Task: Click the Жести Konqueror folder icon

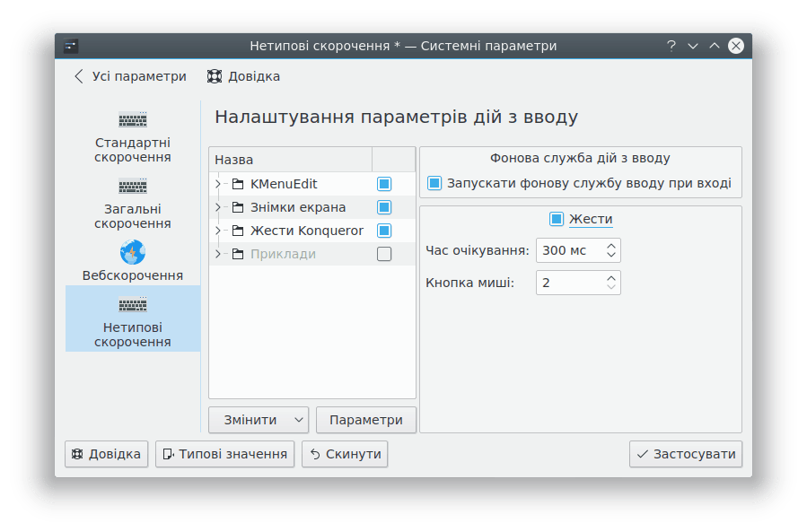Action: 238,231
